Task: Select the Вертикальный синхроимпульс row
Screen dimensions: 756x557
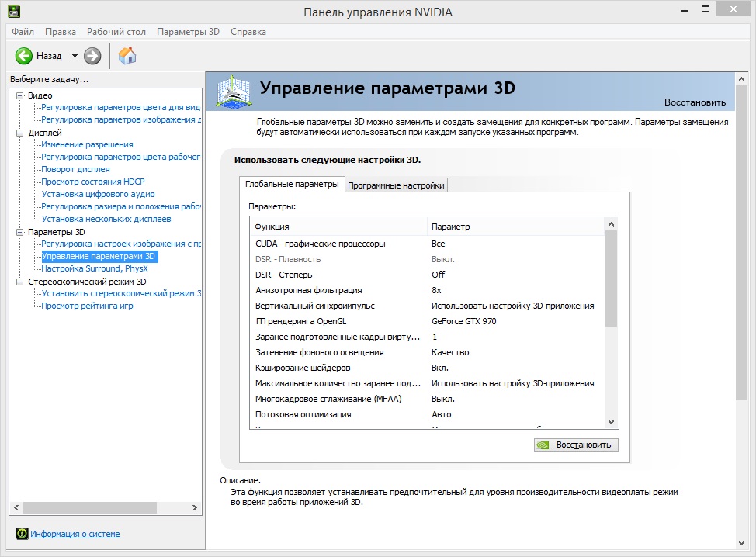Action: (x=427, y=306)
